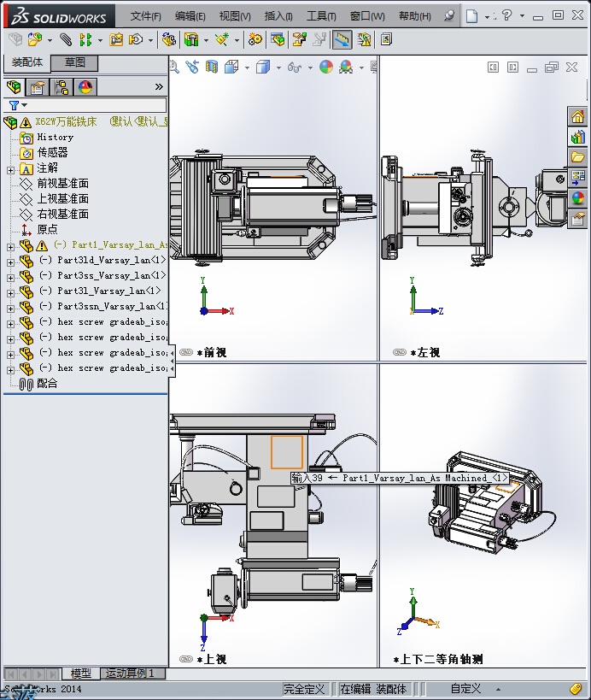Open the View Orientation cube
The height and width of the screenshot is (700, 591).
pyautogui.click(x=231, y=67)
